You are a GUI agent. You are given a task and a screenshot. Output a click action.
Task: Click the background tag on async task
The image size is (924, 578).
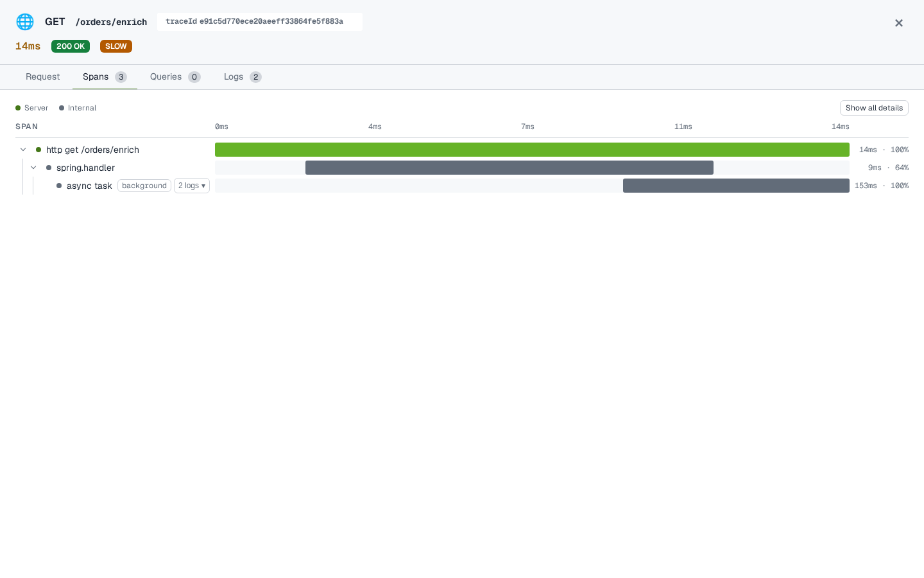coord(144,186)
